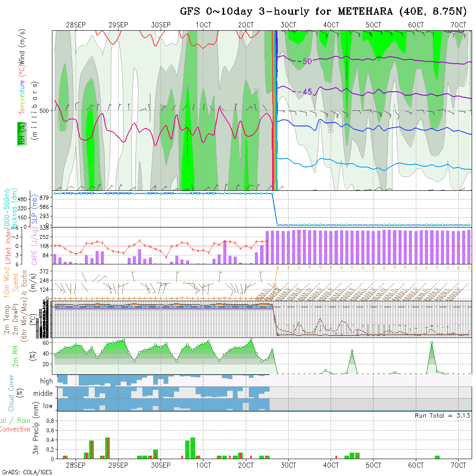Open the GrADS: COLA/IGES footer credit
Viewport: 476px width, 476px height.
[27, 472]
